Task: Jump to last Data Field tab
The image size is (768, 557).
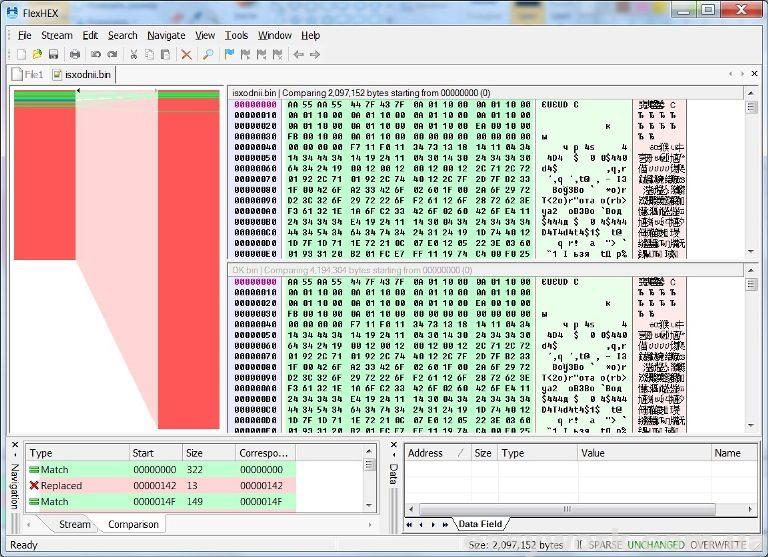Action: coord(445,525)
